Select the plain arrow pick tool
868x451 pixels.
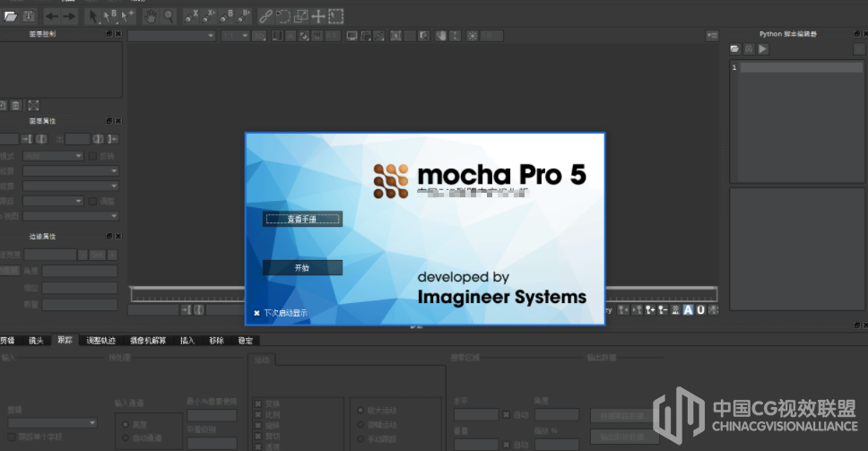(93, 17)
